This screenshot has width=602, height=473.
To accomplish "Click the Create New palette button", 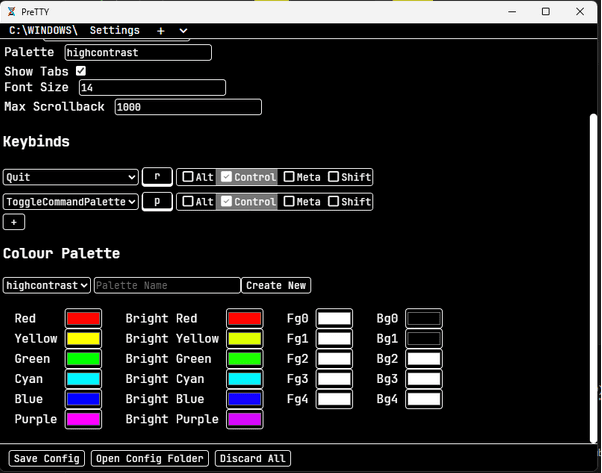I will point(276,285).
